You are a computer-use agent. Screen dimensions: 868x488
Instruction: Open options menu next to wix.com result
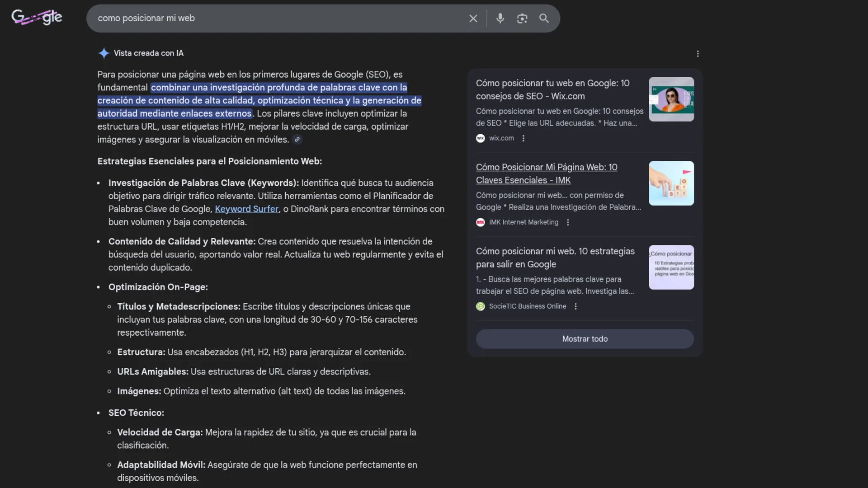coord(523,138)
